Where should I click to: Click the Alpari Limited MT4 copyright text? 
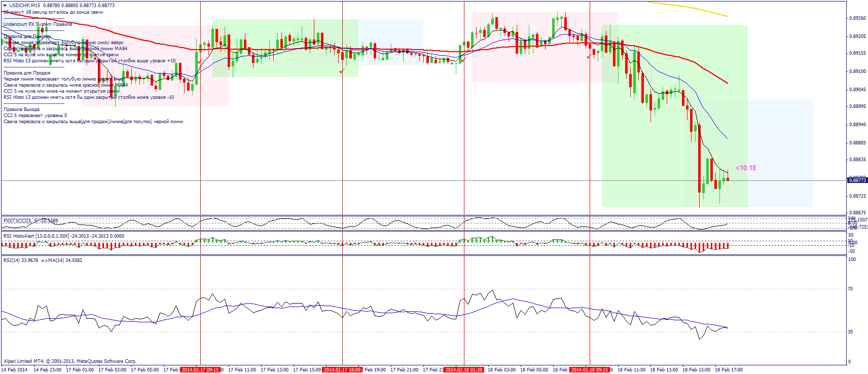70,361
